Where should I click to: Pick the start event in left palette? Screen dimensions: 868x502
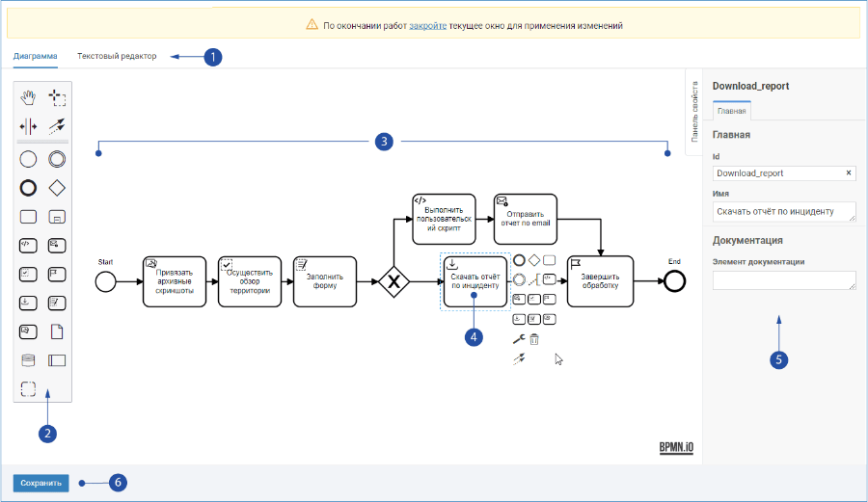click(28, 159)
